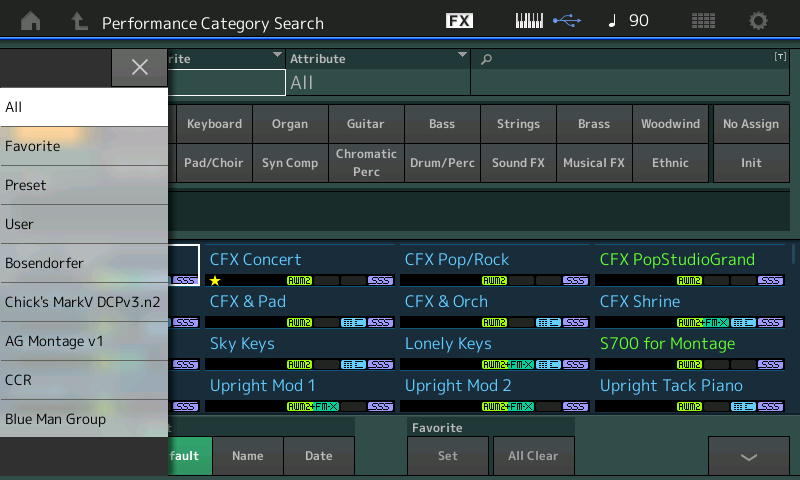The height and width of the screenshot is (480, 800).
Task: Filter by Syn Comp category
Action: click(290, 163)
